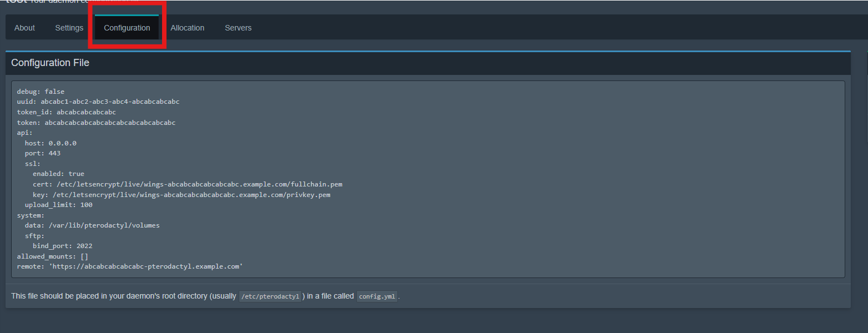Select the token_id value text
Viewport: 868px width, 333px height.
85,112
